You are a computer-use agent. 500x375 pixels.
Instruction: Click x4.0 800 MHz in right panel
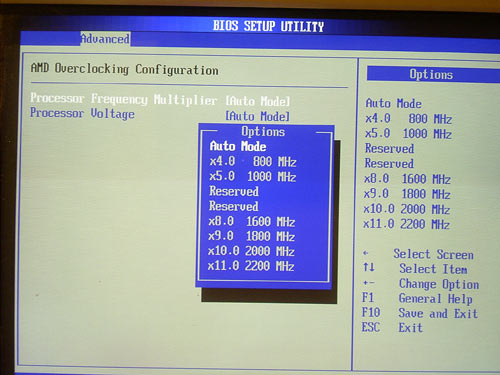point(409,118)
